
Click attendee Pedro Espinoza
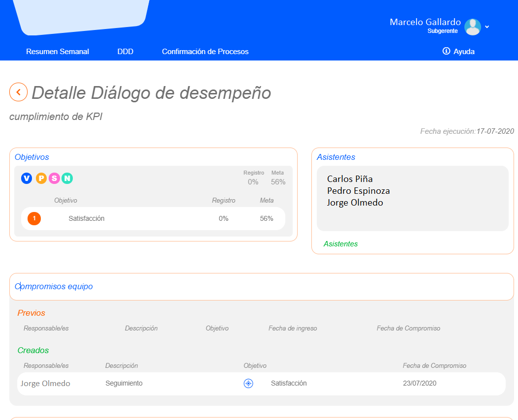(359, 191)
